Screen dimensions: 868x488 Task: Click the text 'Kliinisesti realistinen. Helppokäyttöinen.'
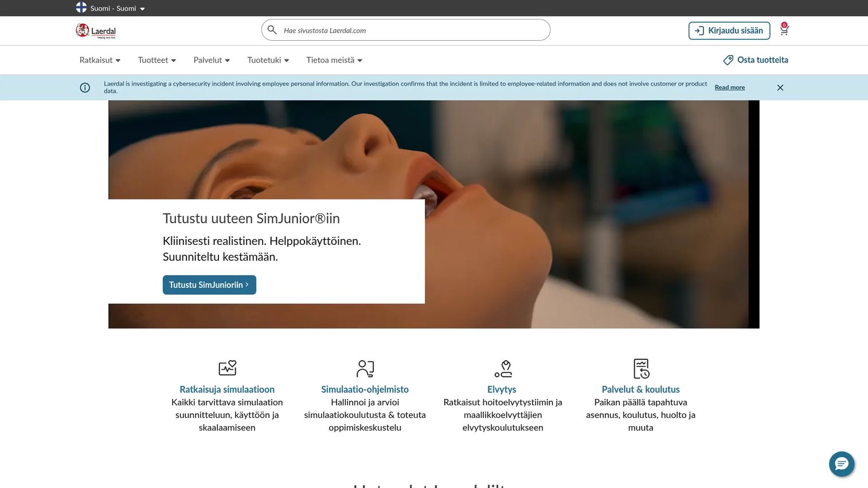[262, 241]
